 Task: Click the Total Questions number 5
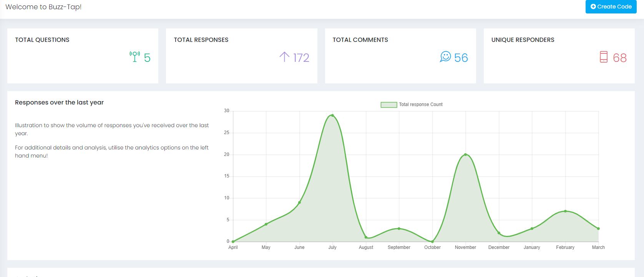147,58
